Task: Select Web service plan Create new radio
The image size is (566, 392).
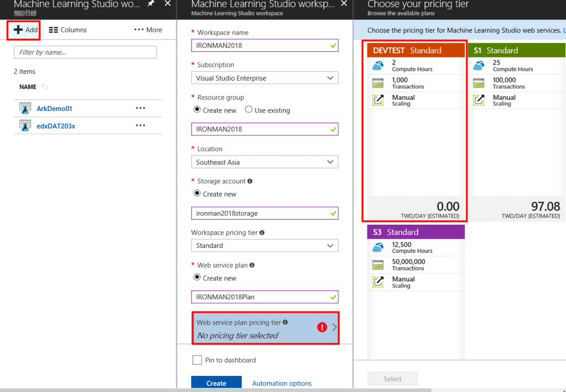Action: pos(197,277)
